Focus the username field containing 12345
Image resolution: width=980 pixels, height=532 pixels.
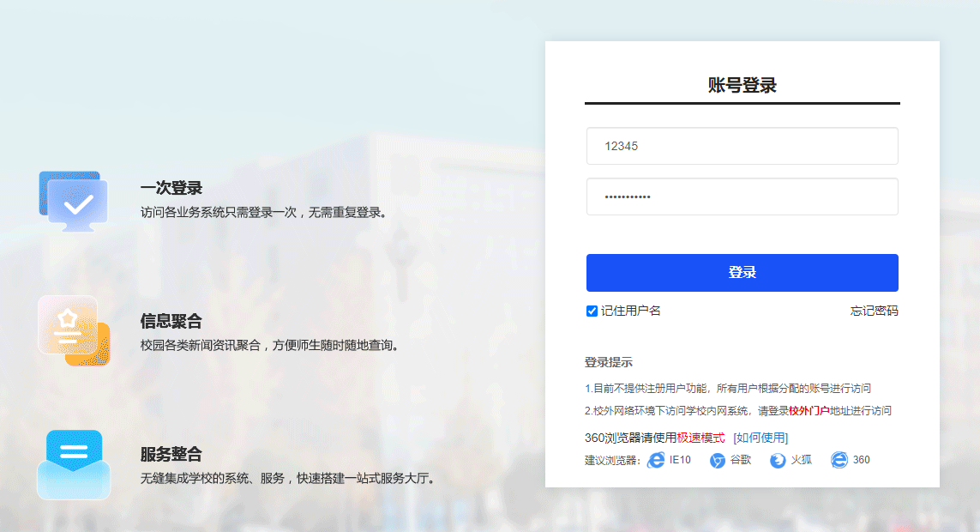pos(742,146)
